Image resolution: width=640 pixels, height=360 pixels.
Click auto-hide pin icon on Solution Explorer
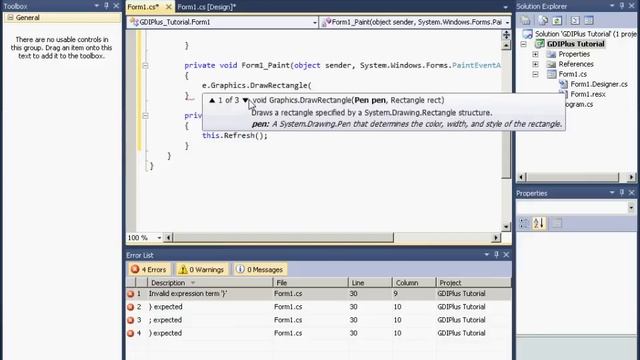622,6
